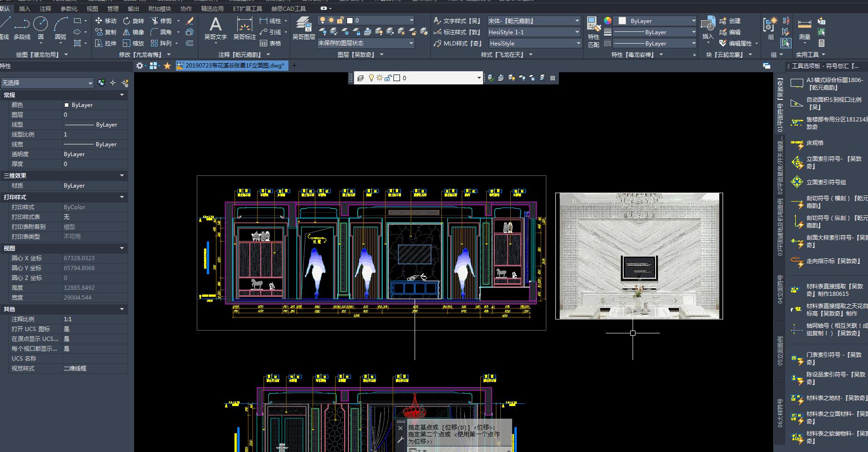868x452 pixels.
Task: Toggle the layer lock icon in ribbon layer dropdown
Action: pos(340,20)
